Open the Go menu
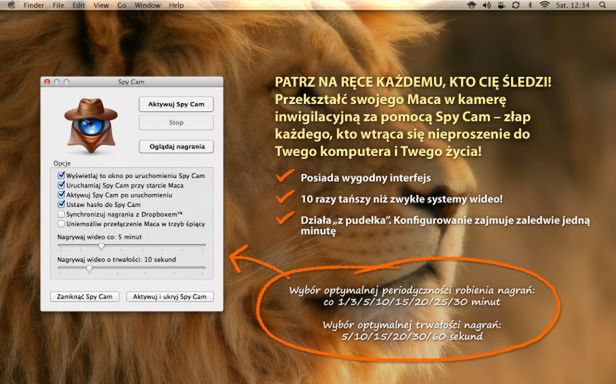This screenshot has width=616, height=384. pos(122,6)
